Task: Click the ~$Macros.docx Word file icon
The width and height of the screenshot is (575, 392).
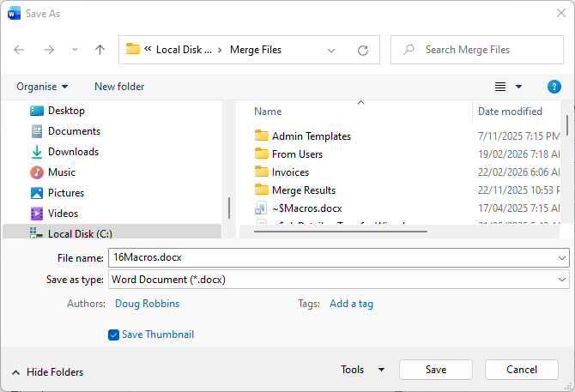Action: (x=261, y=208)
